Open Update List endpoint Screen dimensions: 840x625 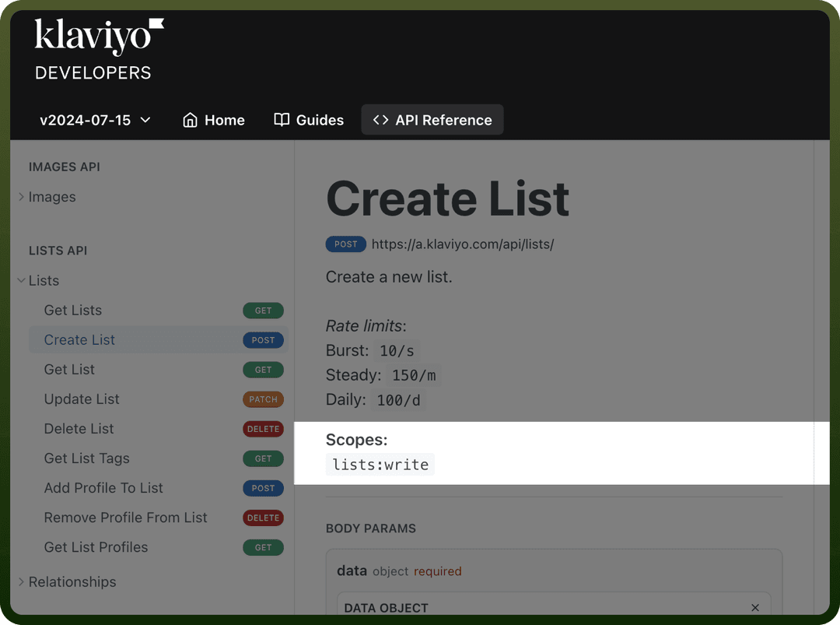[82, 399]
